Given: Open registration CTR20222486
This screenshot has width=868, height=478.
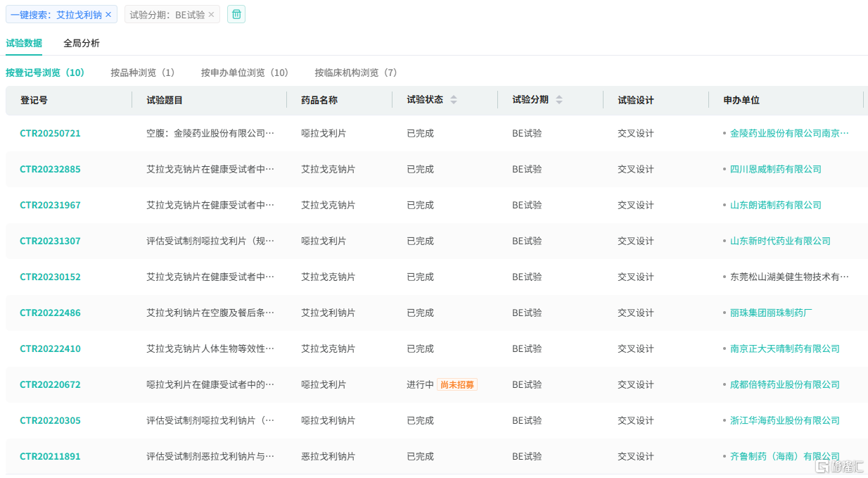Looking at the screenshot, I should click(x=50, y=313).
